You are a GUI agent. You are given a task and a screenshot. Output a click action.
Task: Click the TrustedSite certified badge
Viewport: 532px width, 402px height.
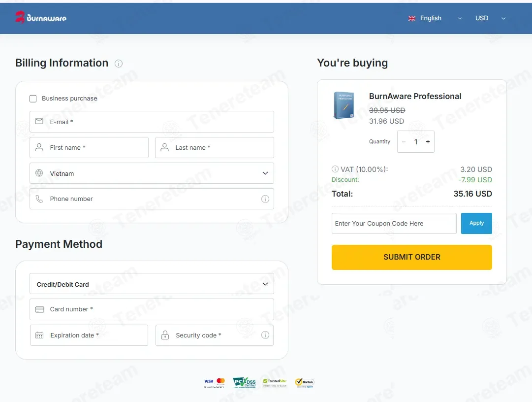[275, 383]
